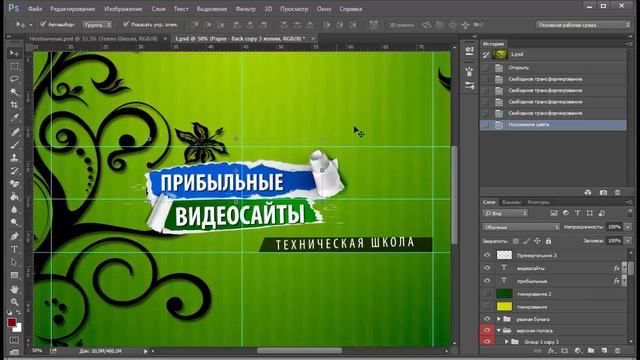Select the Crop tool
640x360 pixels.
point(14,105)
